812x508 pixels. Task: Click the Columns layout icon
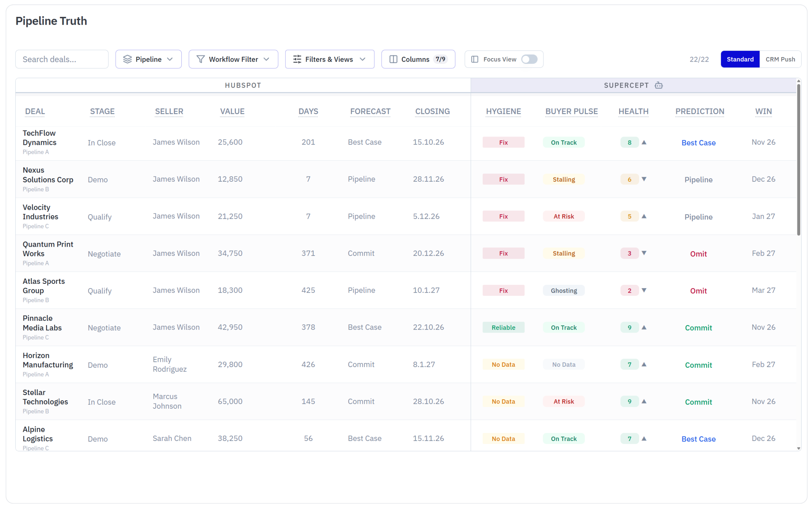point(393,59)
